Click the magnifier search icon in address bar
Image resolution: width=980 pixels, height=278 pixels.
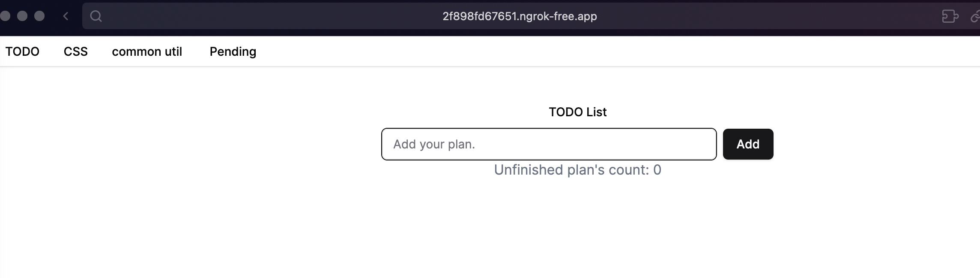[96, 16]
